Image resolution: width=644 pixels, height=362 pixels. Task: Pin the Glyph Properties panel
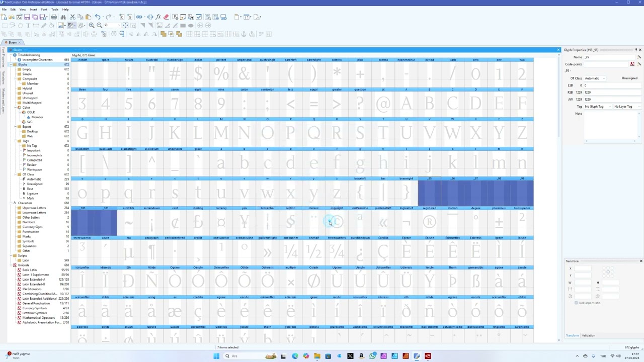(x=636, y=50)
